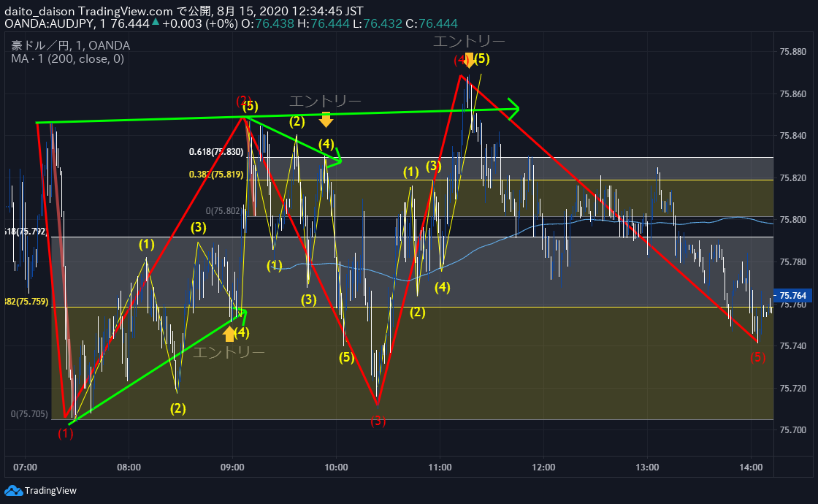
Task: Click the 75.880 price axis label
Action: tap(792, 52)
